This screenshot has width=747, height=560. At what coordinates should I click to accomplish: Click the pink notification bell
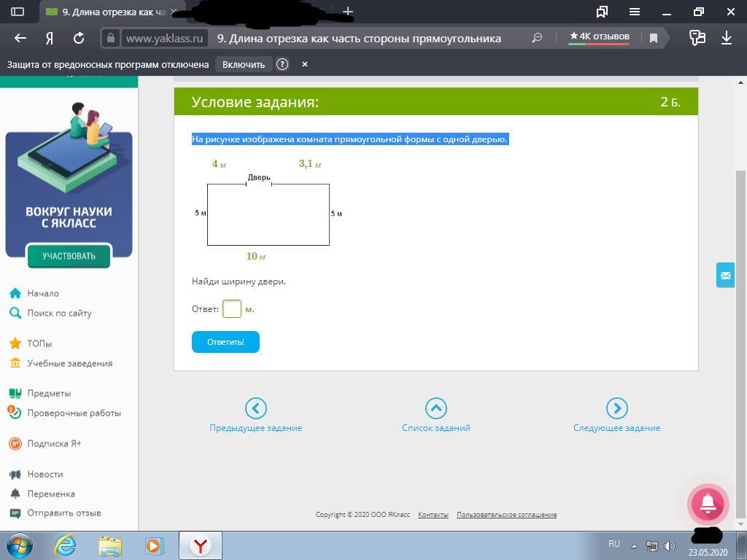[708, 503]
